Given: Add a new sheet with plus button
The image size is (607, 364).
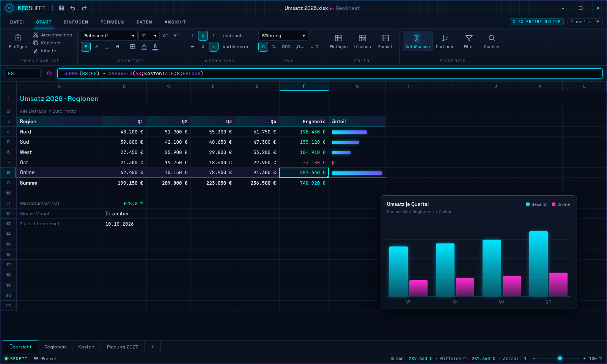Looking at the screenshot, I should 153,347.
